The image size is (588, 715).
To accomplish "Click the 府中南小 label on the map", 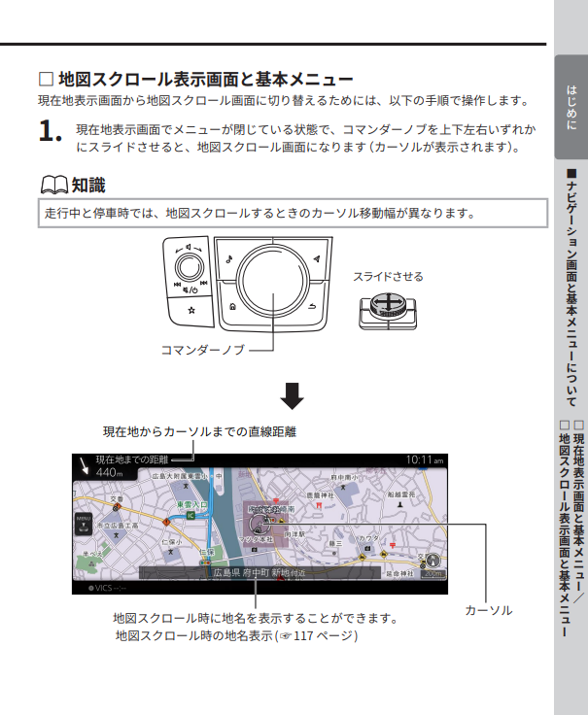I will click(x=344, y=477).
